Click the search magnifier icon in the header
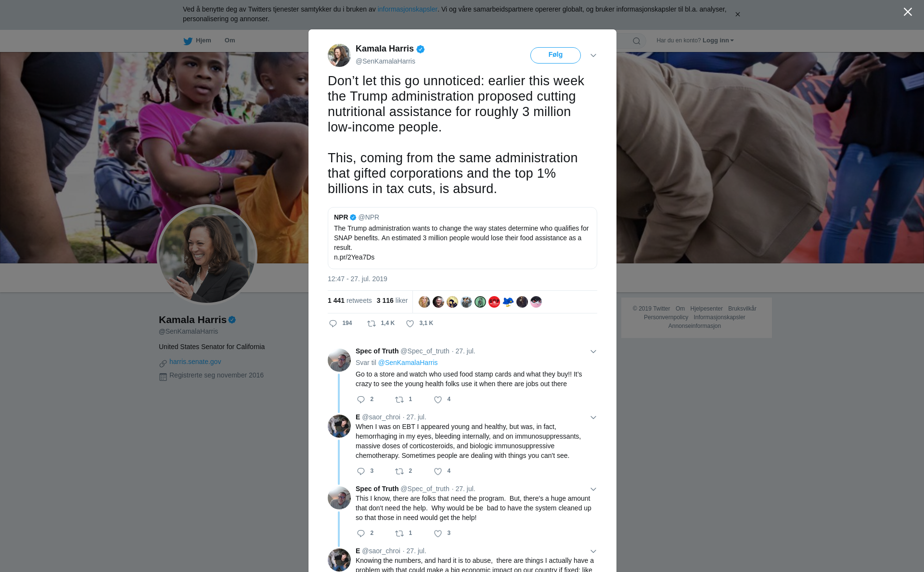 (637, 41)
